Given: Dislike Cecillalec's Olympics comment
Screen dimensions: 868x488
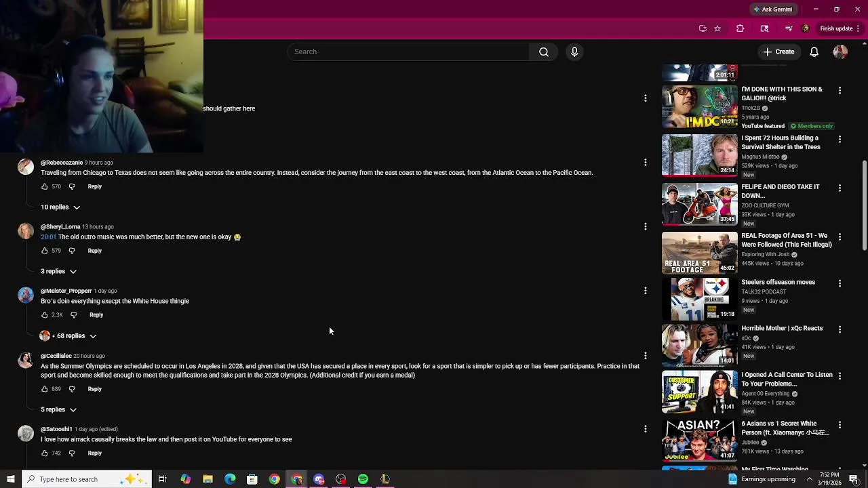Looking at the screenshot, I should (x=72, y=389).
